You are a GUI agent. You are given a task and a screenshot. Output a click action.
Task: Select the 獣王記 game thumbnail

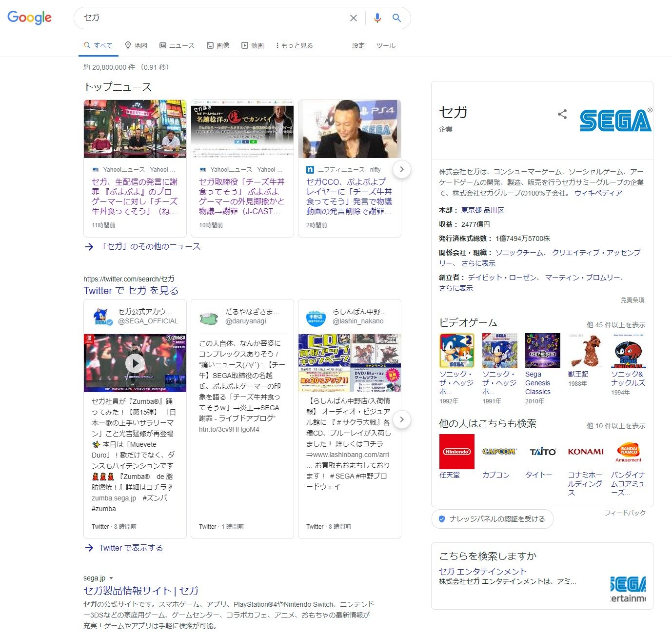point(586,351)
